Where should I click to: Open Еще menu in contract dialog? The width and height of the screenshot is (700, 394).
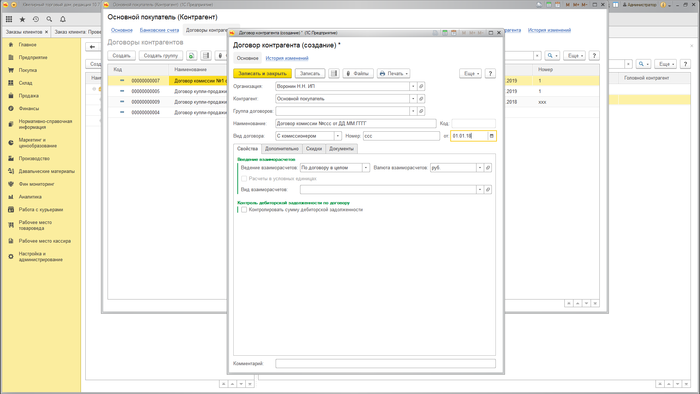[471, 74]
